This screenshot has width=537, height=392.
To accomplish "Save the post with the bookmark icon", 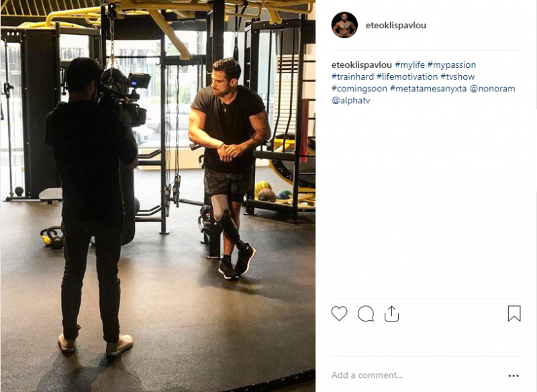I will 514,313.
